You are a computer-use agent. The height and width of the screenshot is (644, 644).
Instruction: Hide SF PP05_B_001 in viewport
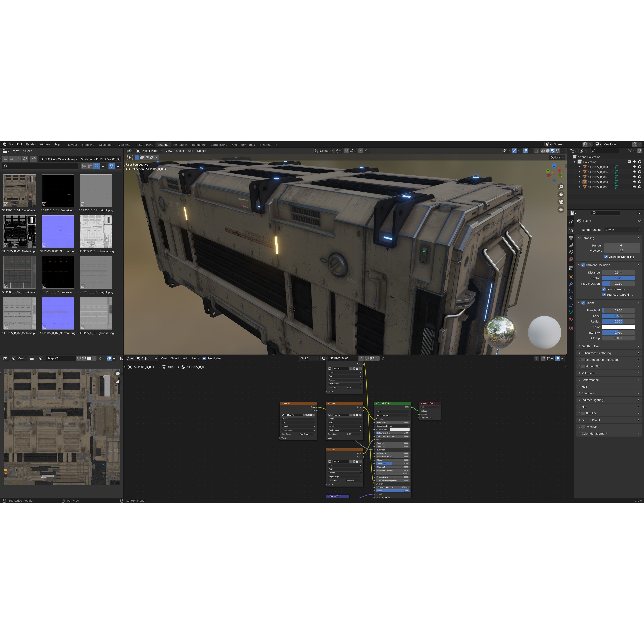[x=635, y=167]
